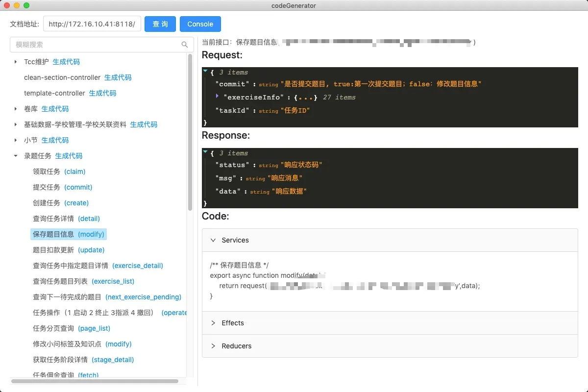The width and height of the screenshot is (588, 392).
Task: Select 任务分页查询 (page_list) item
Action: (72, 328)
